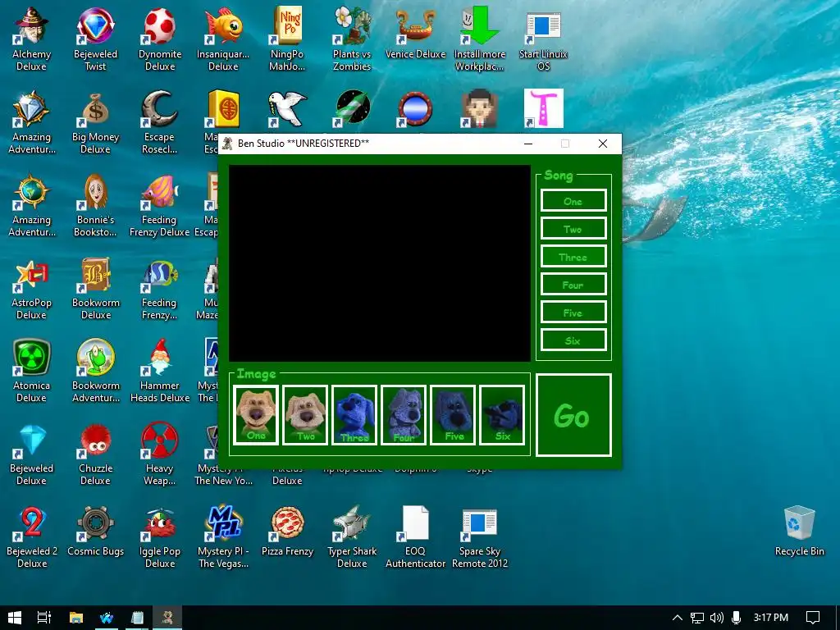Minimize the Ben Studio window
Screen dimensions: 840x630
pyautogui.click(x=528, y=144)
